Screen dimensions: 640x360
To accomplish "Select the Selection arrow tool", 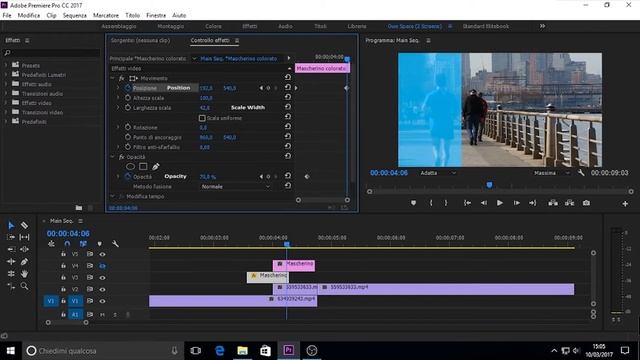I will [11, 225].
